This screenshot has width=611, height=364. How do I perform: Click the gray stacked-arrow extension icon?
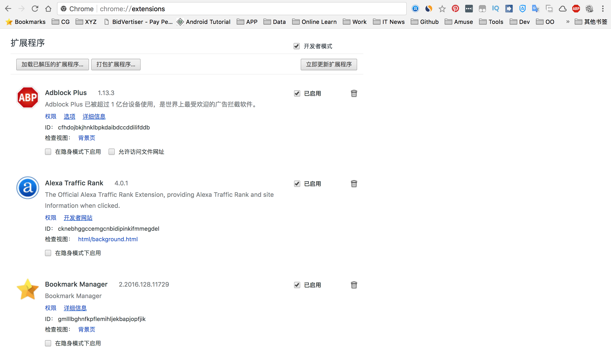(x=549, y=9)
